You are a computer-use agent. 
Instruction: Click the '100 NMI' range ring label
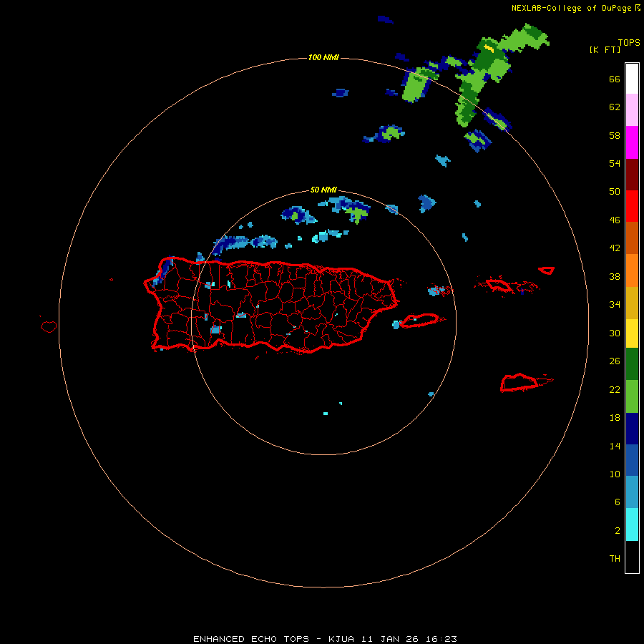(323, 57)
